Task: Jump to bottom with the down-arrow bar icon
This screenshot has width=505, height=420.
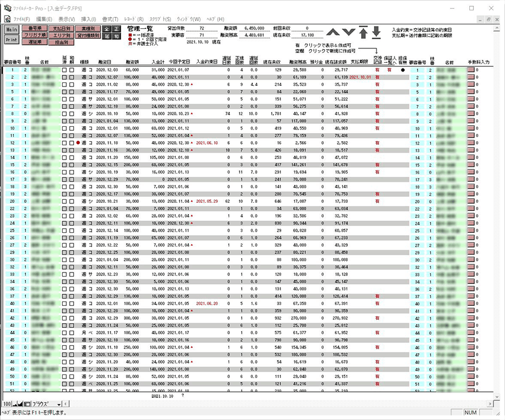Action: (376, 32)
